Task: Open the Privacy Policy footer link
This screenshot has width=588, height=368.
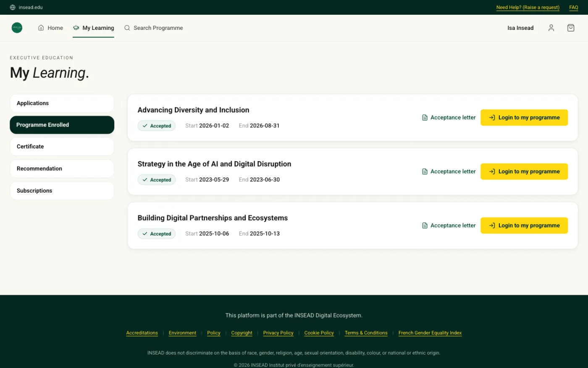Action: tap(278, 333)
